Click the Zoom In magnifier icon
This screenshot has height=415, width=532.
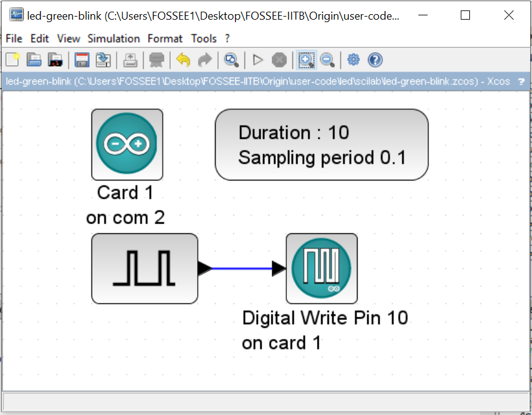(x=307, y=60)
